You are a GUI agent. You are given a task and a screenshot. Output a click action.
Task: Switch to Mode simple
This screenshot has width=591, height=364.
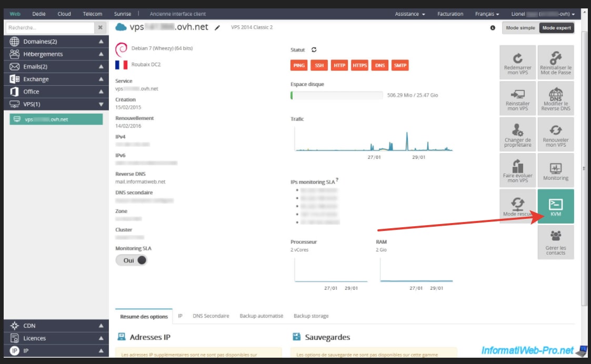point(520,28)
